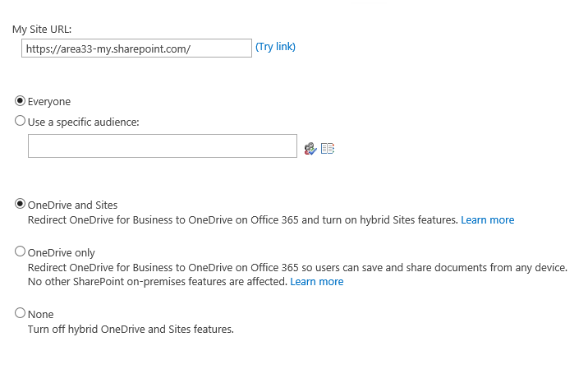The width and height of the screenshot is (588, 383).
Task: Click the 'None' label text
Action: [x=41, y=314]
